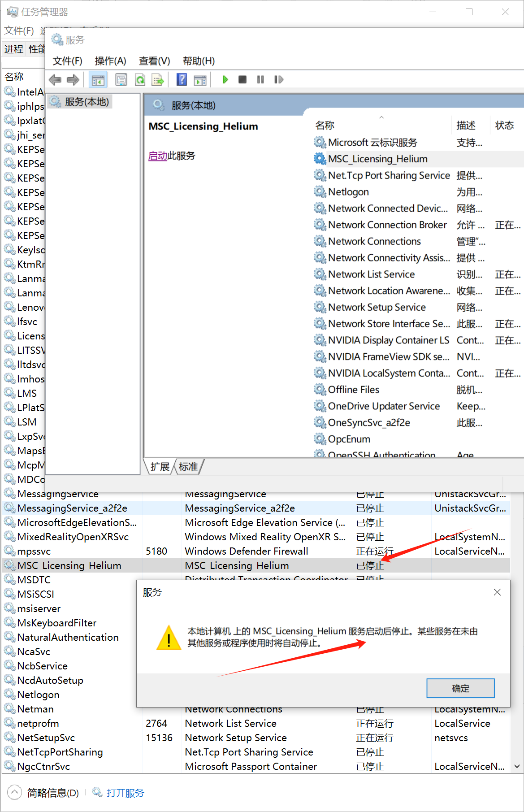Select Net.Tcp Port Sharing Service row
This screenshot has width=524, height=812.
pyautogui.click(x=418, y=175)
